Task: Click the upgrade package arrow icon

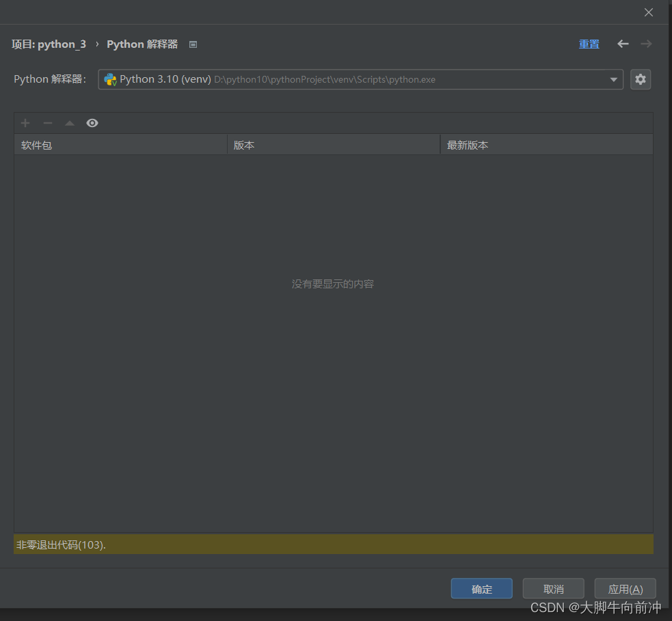Action: click(70, 124)
